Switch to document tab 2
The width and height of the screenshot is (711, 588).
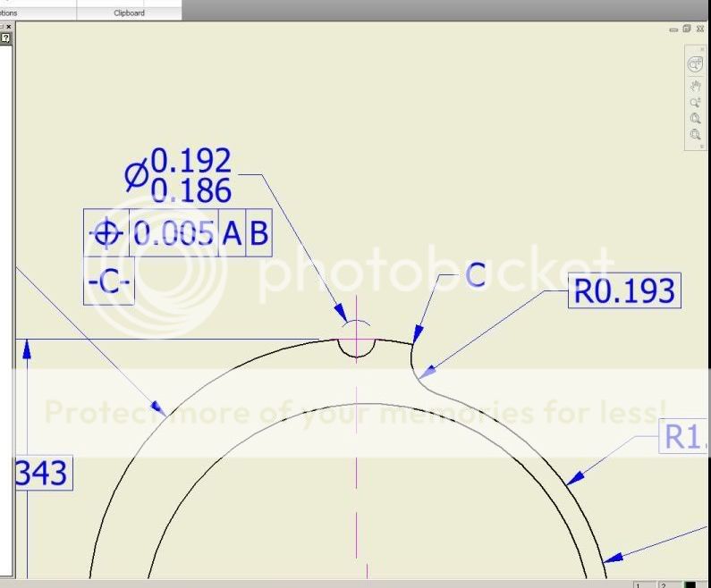click(x=664, y=584)
